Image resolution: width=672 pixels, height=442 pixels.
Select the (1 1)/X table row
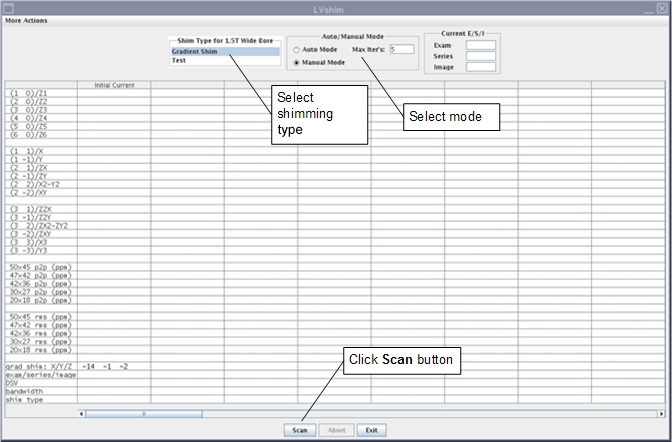(40, 149)
